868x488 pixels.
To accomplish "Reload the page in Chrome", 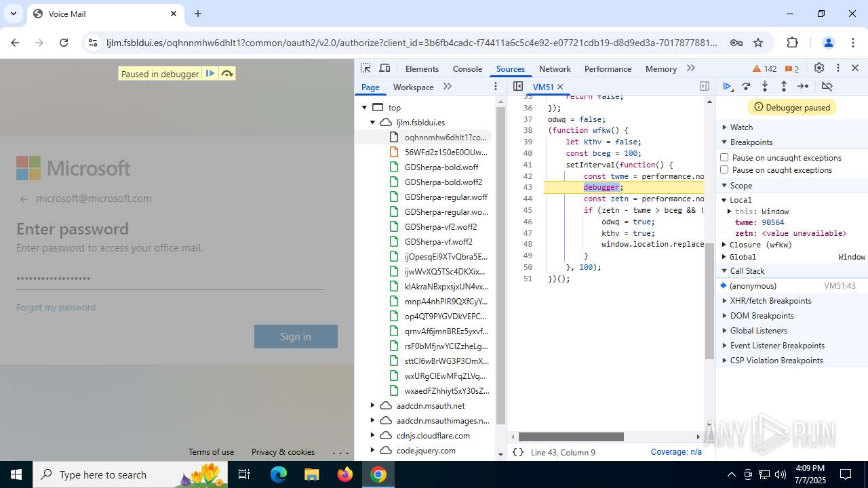I will (64, 43).
